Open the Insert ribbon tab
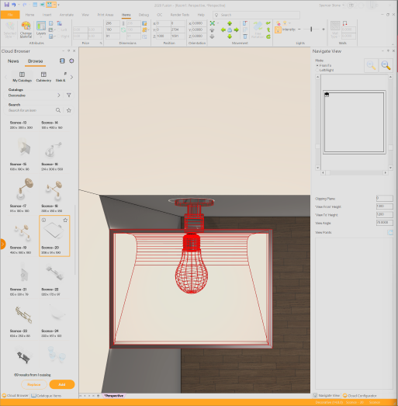 pyautogui.click(x=47, y=15)
